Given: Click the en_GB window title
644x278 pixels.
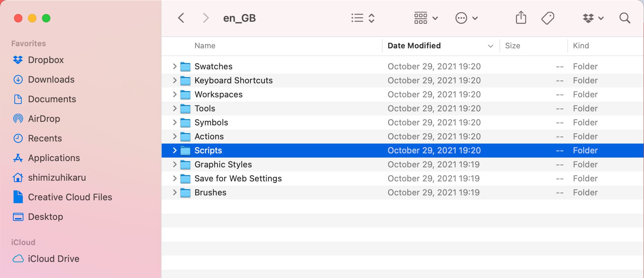Looking at the screenshot, I should (x=240, y=18).
